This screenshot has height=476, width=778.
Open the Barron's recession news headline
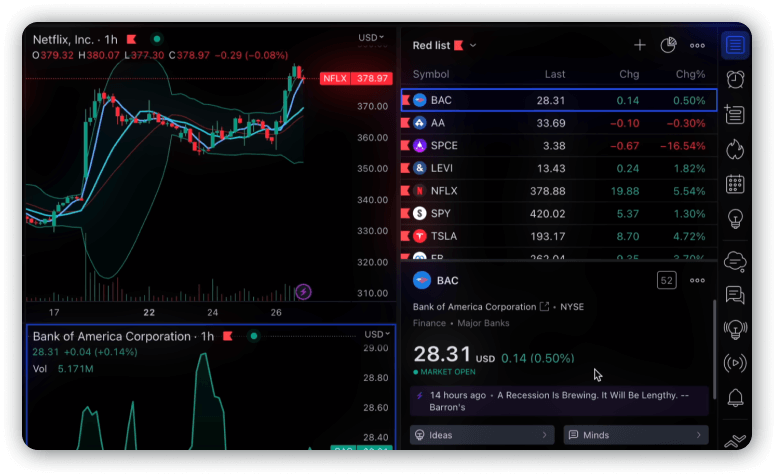click(559, 401)
